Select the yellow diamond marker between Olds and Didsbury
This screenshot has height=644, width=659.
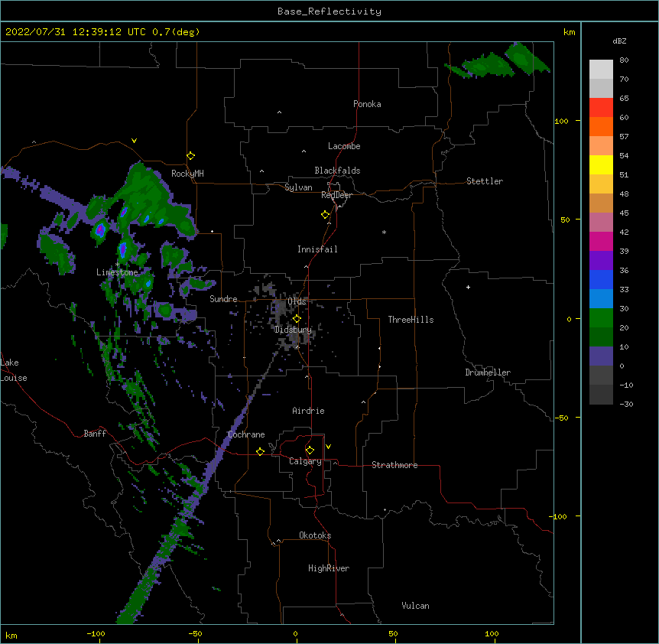pos(297,318)
